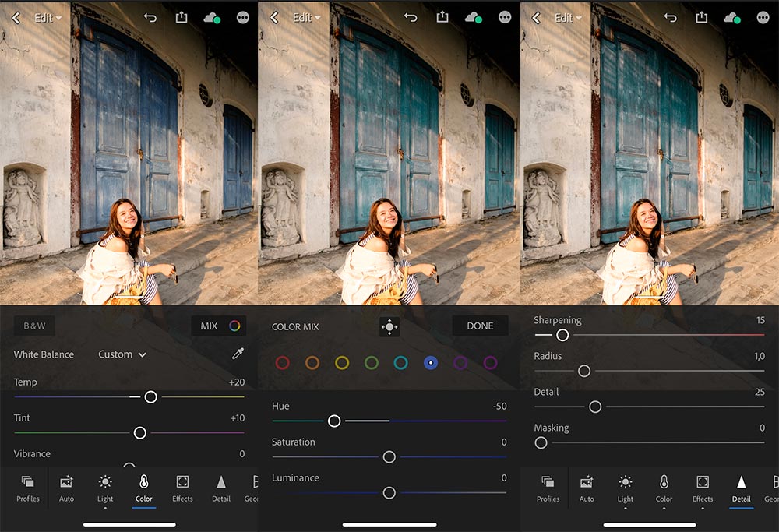Tap the Auto icon on the White Balance screen
The image size is (779, 532).
tap(66, 488)
